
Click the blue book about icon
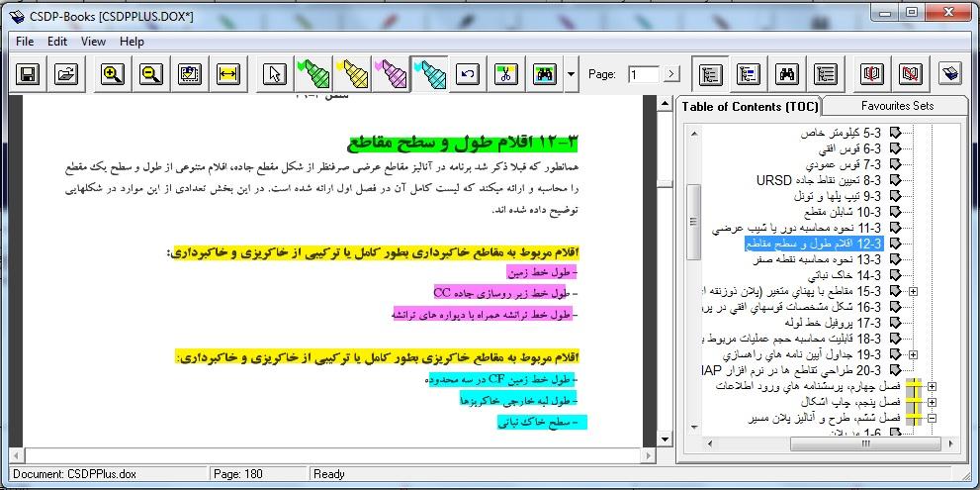pyautogui.click(x=949, y=74)
